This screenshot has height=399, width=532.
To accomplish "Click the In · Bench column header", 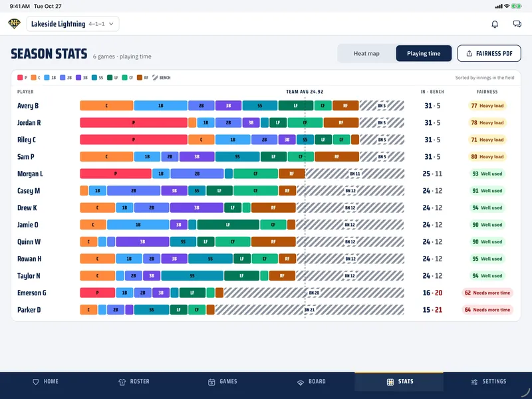I will click(432, 92).
